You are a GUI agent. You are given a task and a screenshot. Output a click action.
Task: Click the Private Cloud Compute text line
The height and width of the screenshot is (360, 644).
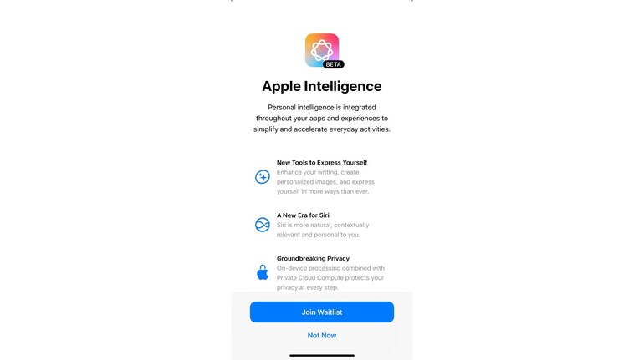[330, 277]
